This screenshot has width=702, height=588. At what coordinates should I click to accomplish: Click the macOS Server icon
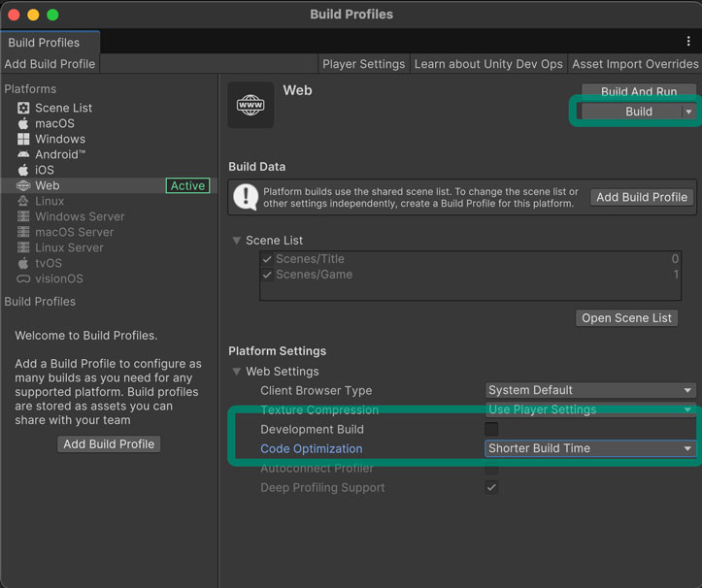click(x=23, y=232)
